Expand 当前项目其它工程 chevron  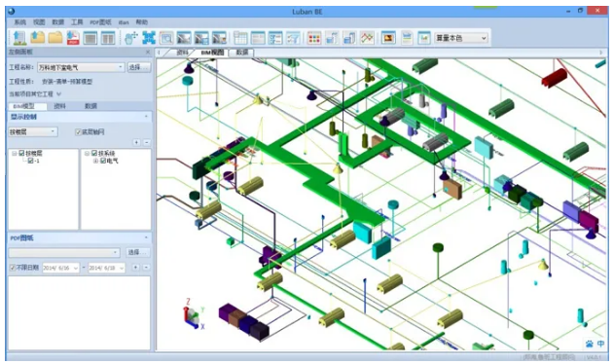coord(58,94)
